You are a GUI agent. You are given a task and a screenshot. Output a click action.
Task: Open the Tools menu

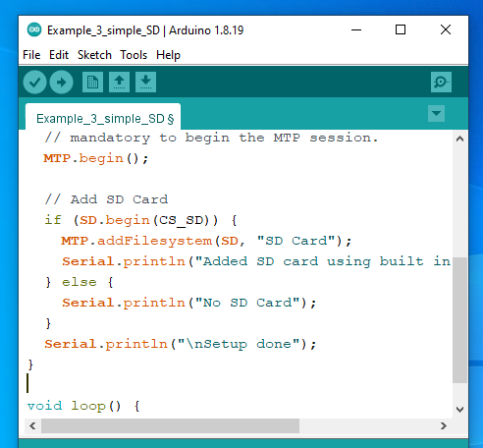click(x=134, y=55)
